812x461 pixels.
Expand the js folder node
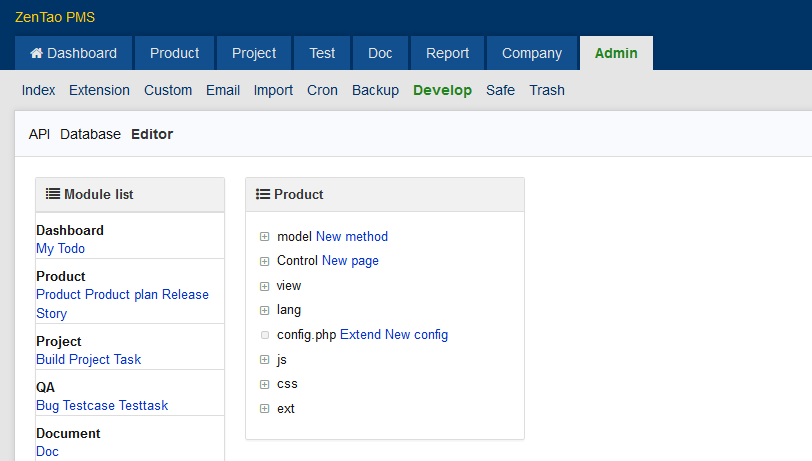(265, 359)
